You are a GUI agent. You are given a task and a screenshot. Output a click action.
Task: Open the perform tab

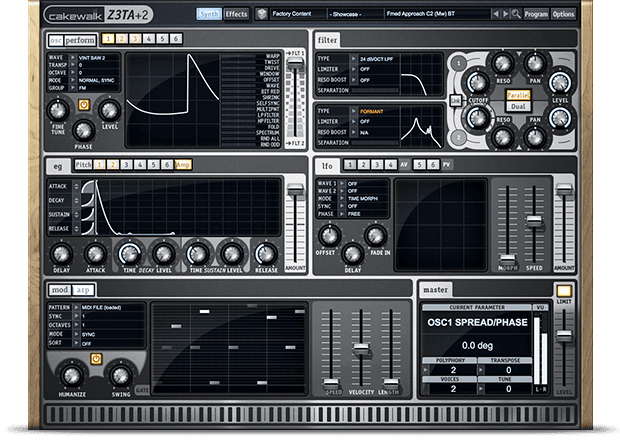click(x=80, y=40)
